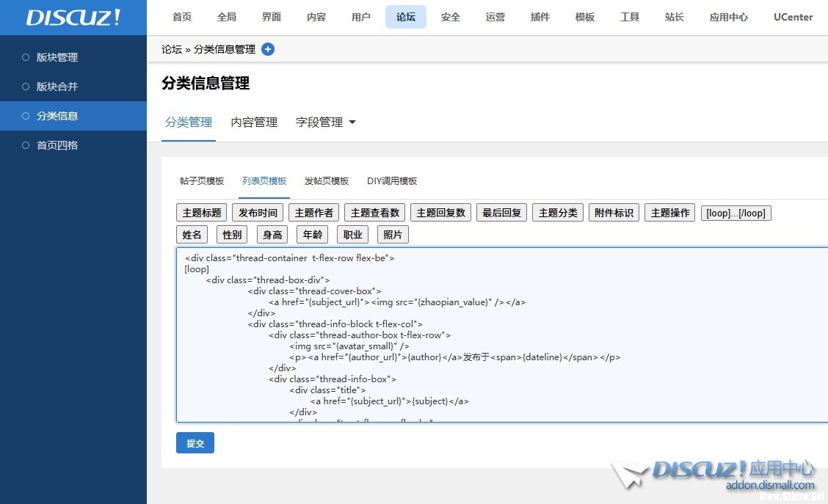Switch to the 内容管理 tab

(x=254, y=123)
